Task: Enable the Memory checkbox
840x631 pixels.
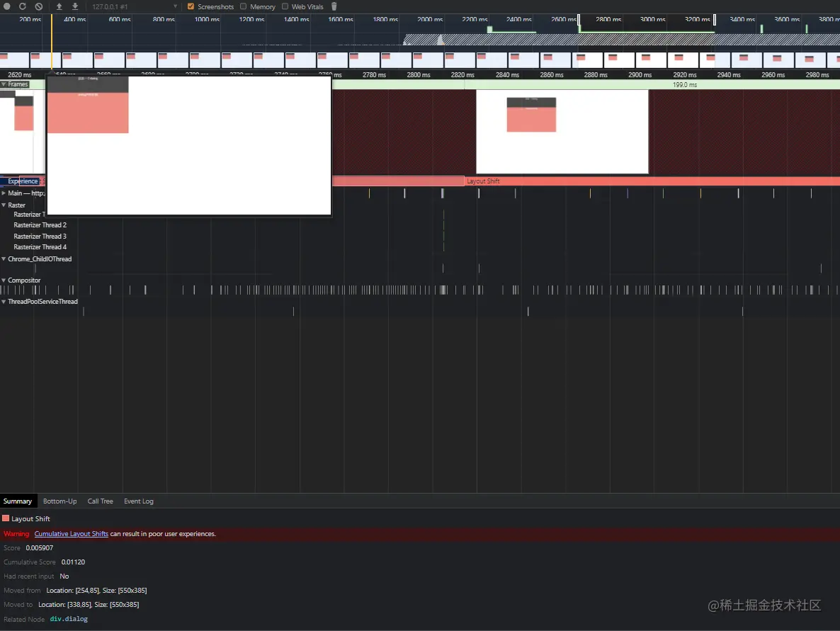Action: coord(243,6)
